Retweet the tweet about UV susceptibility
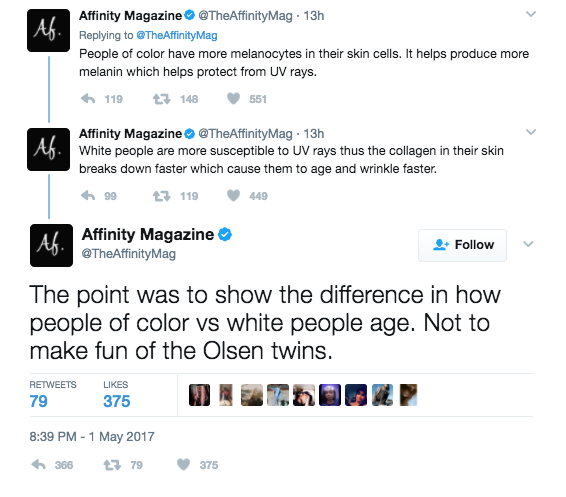566x497 pixels. pos(161,196)
